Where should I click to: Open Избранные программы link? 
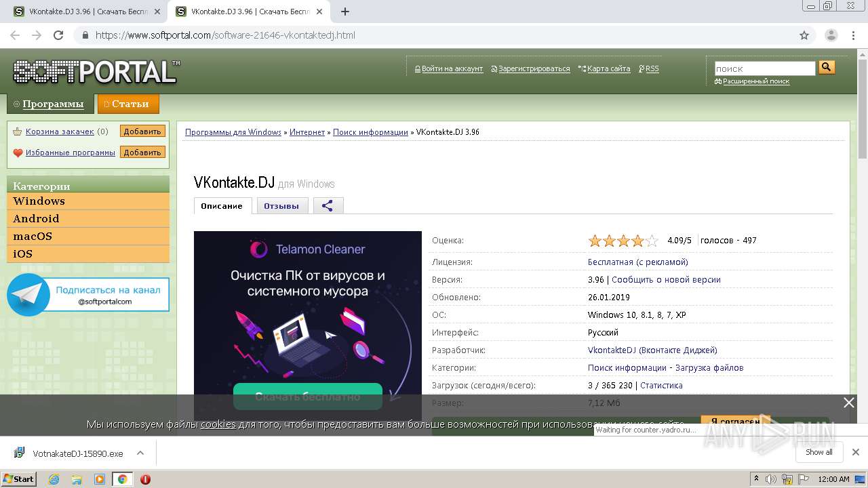tap(71, 152)
